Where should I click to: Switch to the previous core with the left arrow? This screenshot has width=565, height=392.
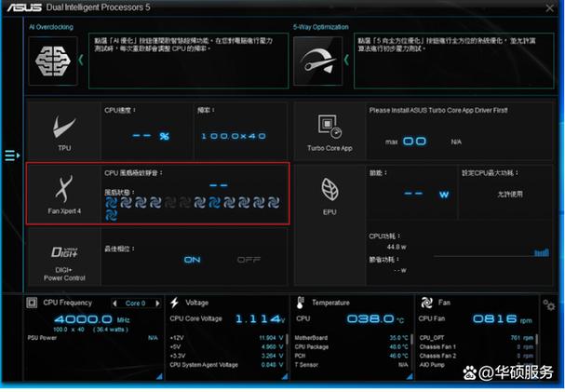pyautogui.click(x=114, y=304)
